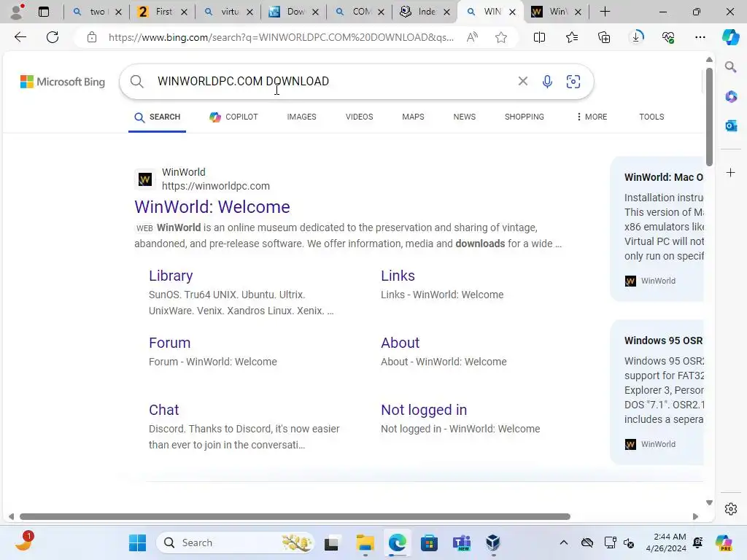Show the Downloads panel

tap(636, 37)
